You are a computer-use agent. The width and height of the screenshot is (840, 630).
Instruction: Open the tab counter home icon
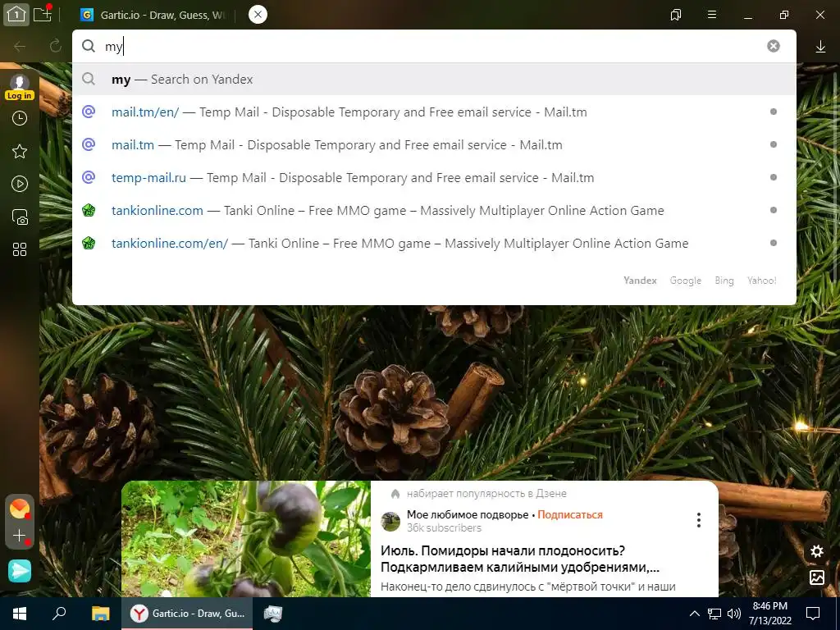16,15
